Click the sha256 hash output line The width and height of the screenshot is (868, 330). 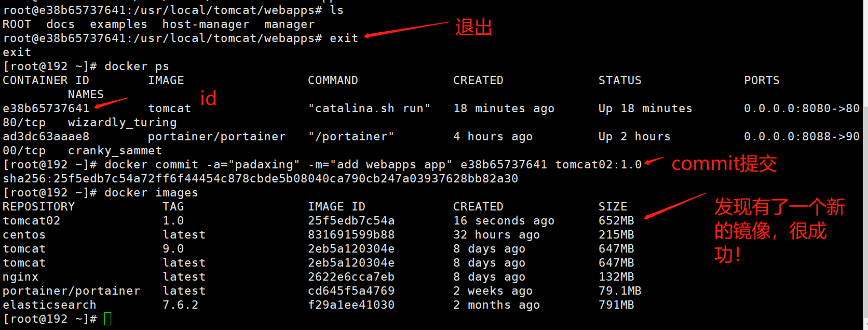tap(260, 179)
